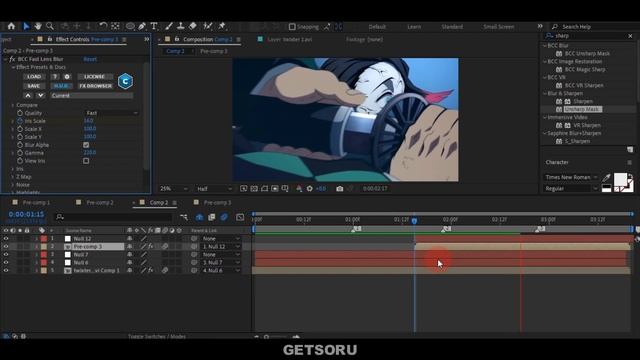This screenshot has width=640, height=360.
Task: Click the Home icon in the toolbar
Action: [11, 26]
